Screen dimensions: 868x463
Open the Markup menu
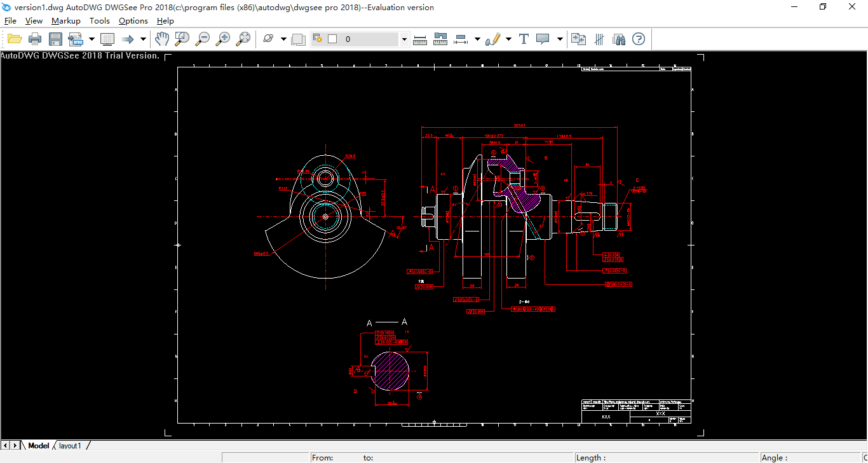[65, 20]
